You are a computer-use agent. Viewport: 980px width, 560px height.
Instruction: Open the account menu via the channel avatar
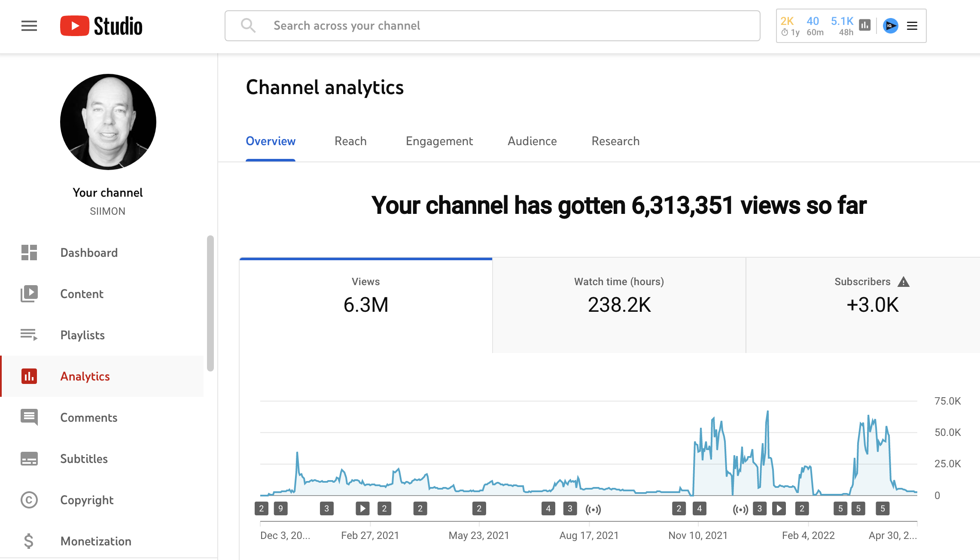point(107,122)
